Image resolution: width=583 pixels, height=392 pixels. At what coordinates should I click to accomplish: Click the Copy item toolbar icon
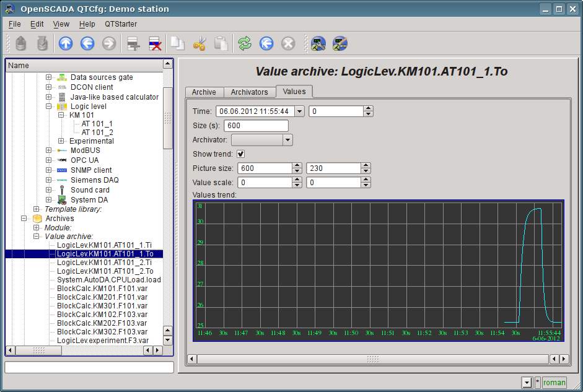pos(178,43)
